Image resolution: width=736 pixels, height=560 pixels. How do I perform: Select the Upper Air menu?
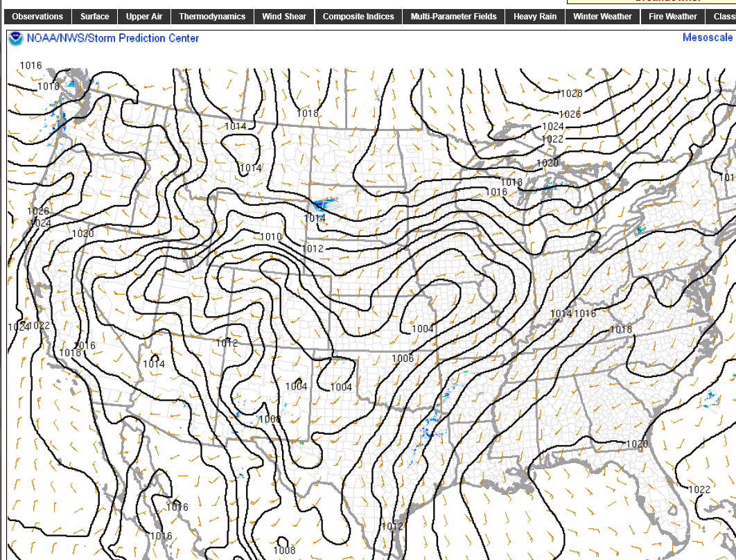point(144,17)
